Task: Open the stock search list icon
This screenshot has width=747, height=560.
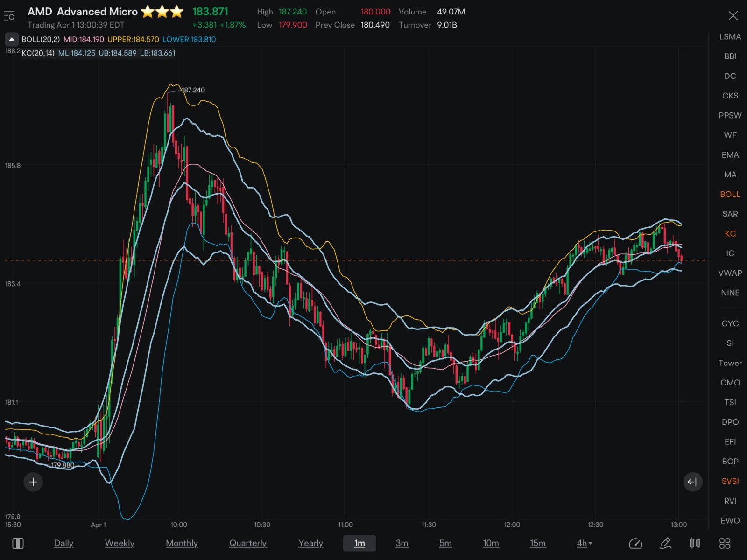Action: point(9,17)
